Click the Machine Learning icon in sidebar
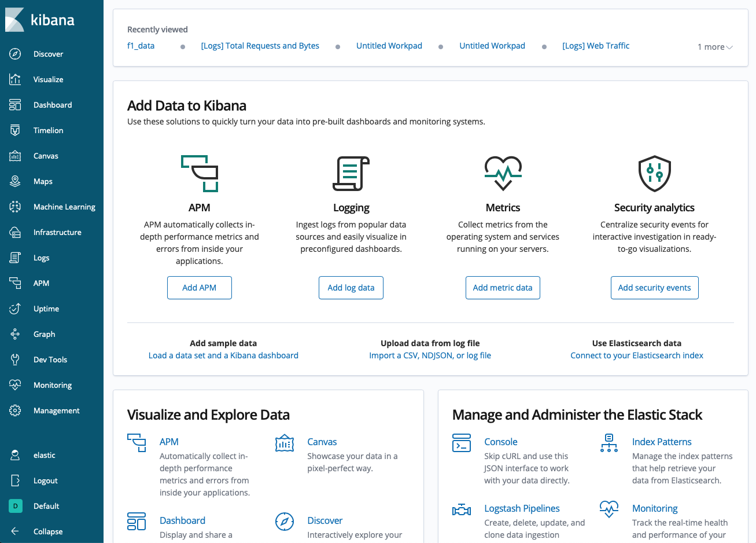This screenshot has height=543, width=756. [15, 207]
